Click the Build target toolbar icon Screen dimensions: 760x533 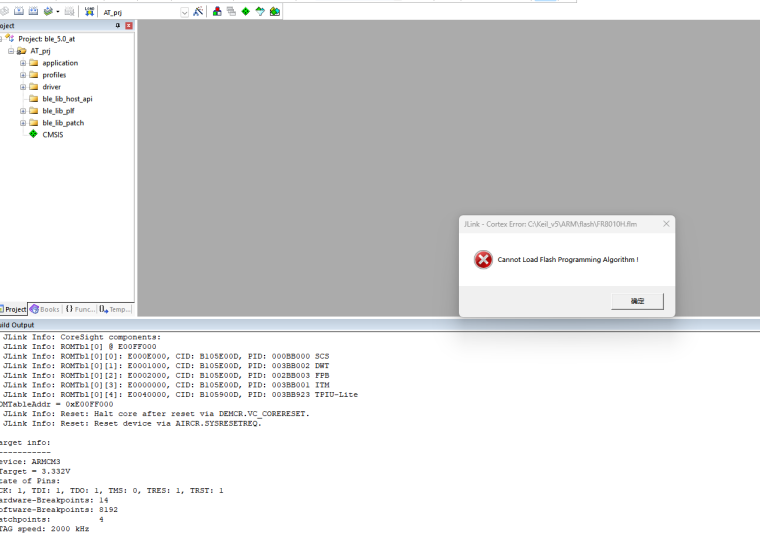(x=19, y=11)
